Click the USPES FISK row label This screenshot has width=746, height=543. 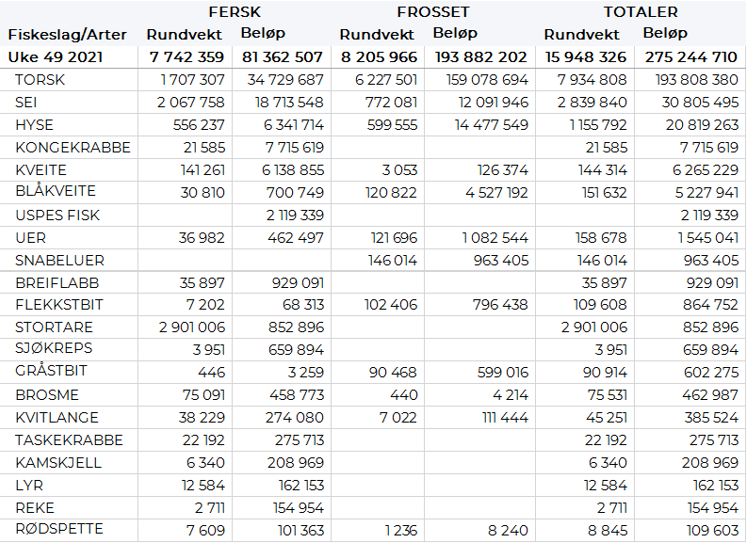pos(57,215)
